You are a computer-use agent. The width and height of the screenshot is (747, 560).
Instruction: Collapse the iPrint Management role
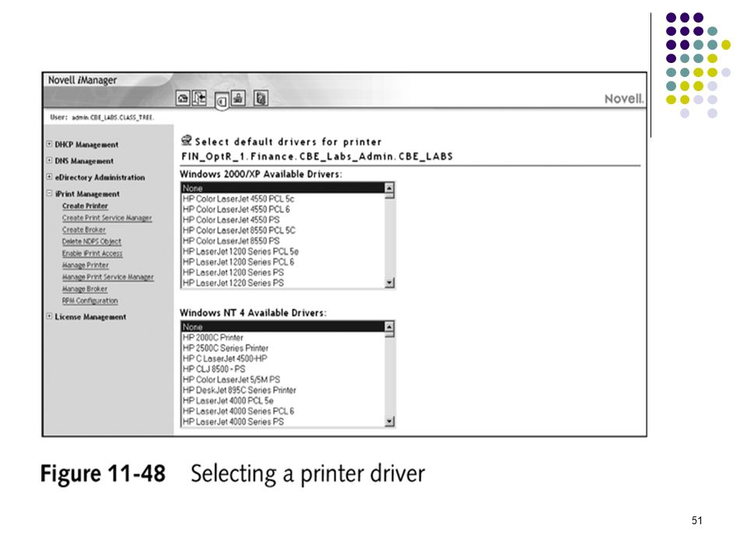tap(49, 194)
